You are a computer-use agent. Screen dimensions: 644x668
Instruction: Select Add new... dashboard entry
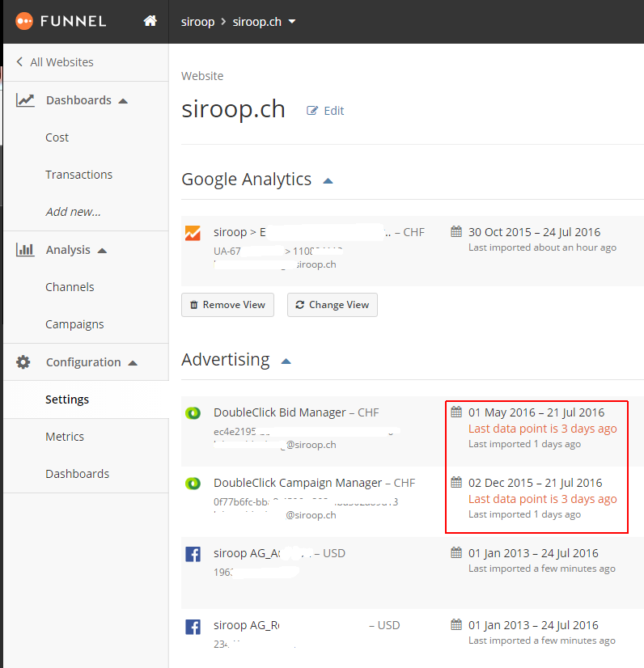(x=73, y=212)
